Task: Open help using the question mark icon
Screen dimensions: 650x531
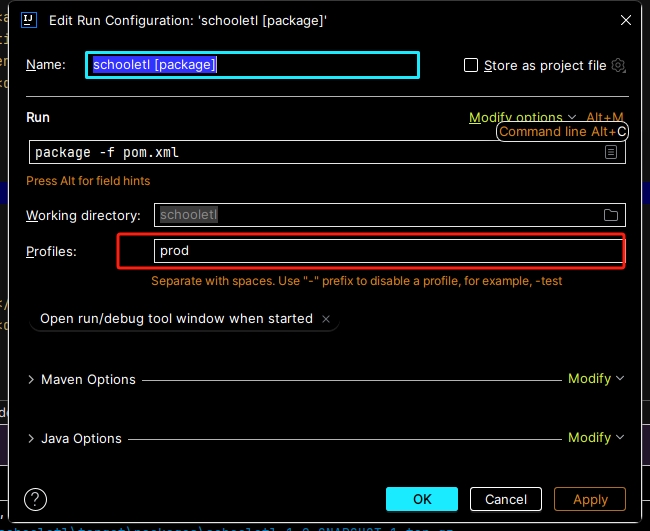Action: 36,499
